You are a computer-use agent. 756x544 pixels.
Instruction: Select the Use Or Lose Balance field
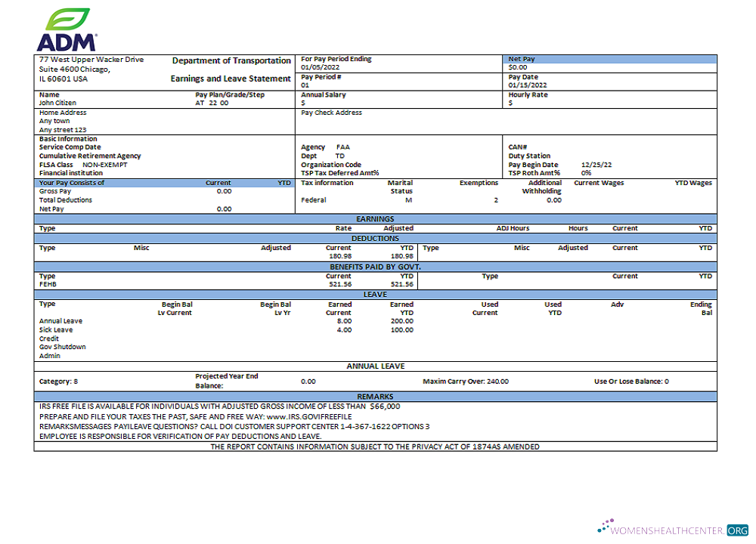(x=631, y=382)
